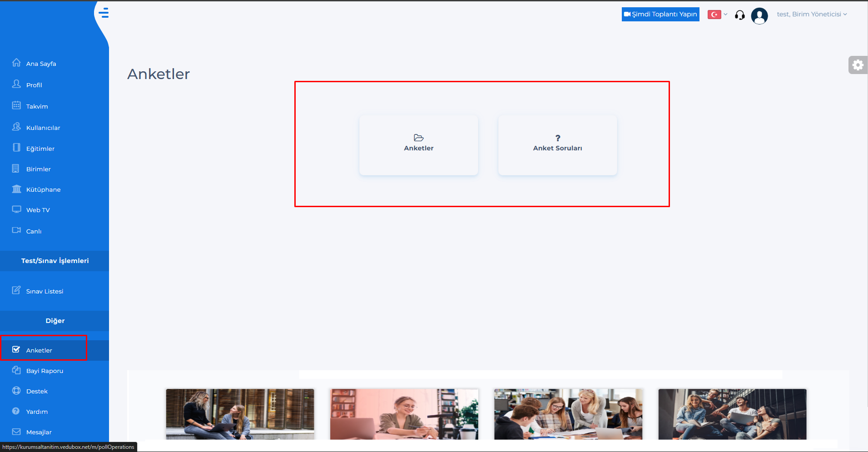Image resolution: width=868 pixels, height=452 pixels.
Task: Click the first banner photo thumbnail
Action: (x=240, y=414)
